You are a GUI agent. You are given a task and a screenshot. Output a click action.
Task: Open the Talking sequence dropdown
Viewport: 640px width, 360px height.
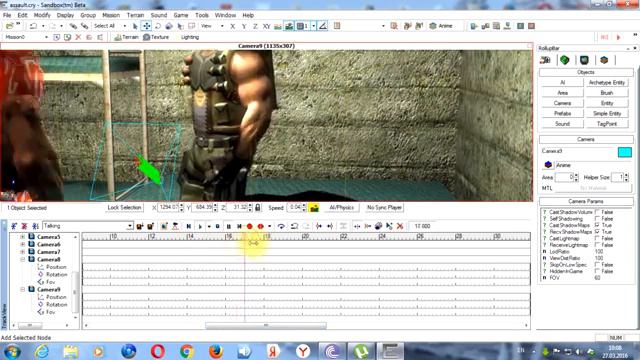[129, 226]
